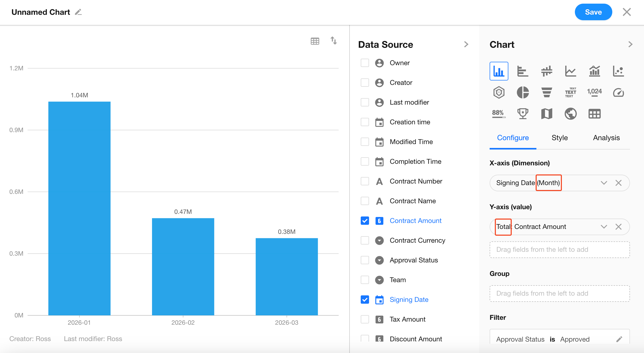Screen dimensions: 644x353
Task: Click the pencil icon to rename chart
Action: [78, 12]
